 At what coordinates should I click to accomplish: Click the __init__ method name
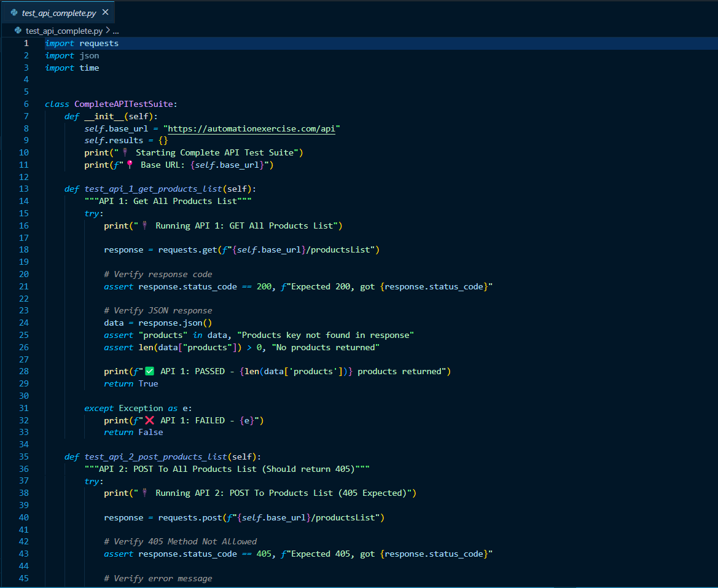tap(104, 116)
